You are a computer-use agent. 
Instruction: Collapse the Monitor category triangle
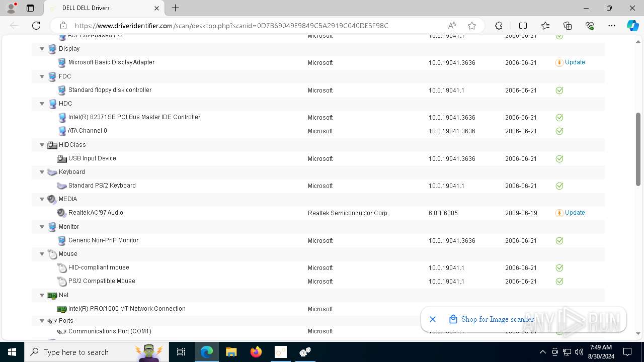point(42,227)
